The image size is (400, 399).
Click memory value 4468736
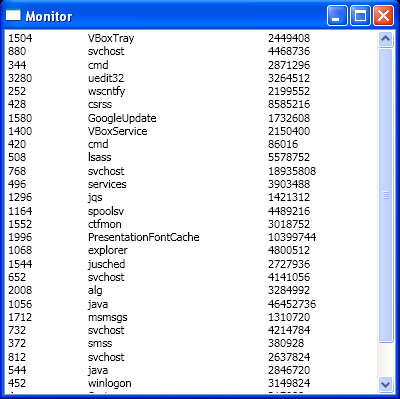tap(289, 51)
